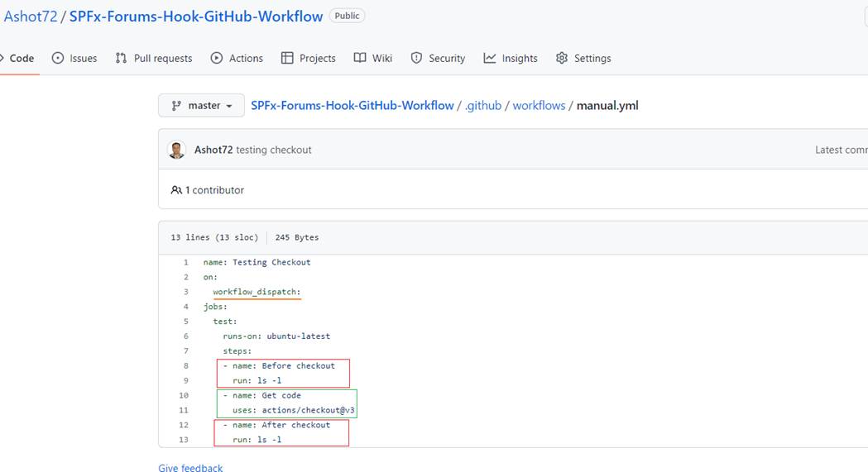Click the Give feedback link
The image size is (868, 472).
coord(190,468)
